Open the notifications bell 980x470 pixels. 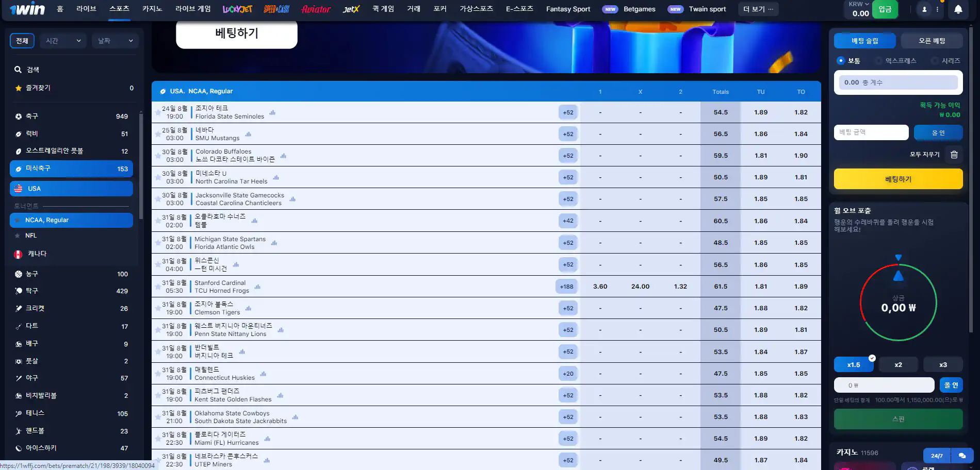[958, 8]
